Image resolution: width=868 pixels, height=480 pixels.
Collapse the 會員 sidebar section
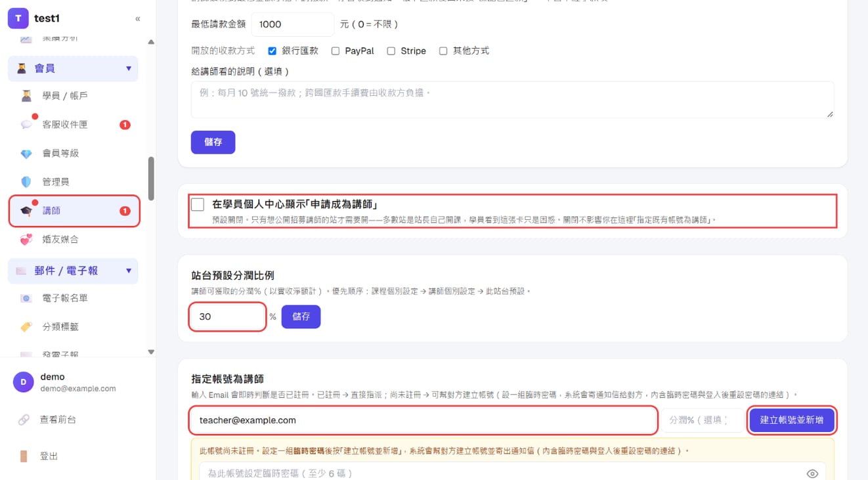[x=129, y=68]
